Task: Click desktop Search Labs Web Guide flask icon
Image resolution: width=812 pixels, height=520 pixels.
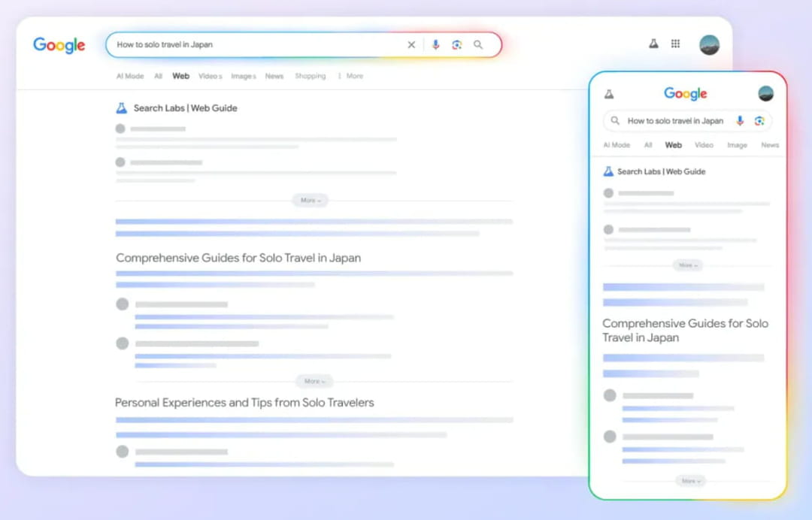Action: click(121, 108)
